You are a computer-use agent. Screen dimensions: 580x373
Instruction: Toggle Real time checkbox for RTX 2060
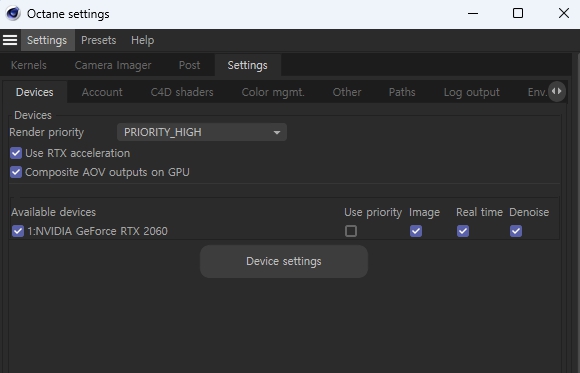pyautogui.click(x=463, y=231)
